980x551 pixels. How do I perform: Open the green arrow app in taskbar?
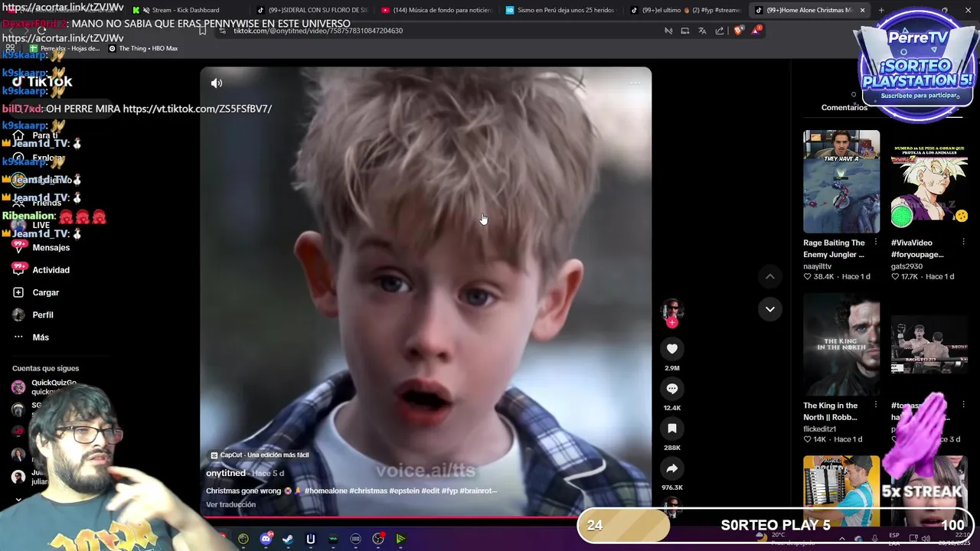point(400,539)
